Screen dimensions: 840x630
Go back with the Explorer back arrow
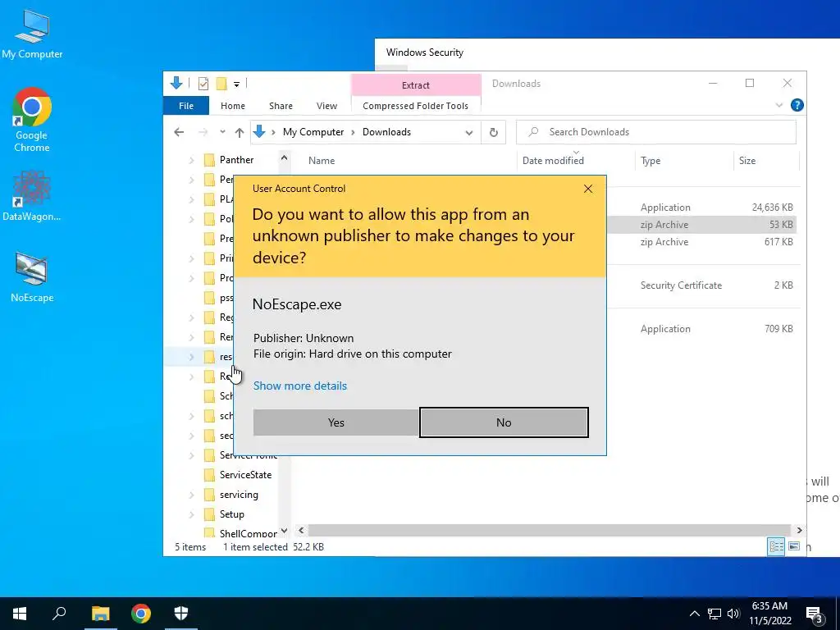(x=179, y=132)
